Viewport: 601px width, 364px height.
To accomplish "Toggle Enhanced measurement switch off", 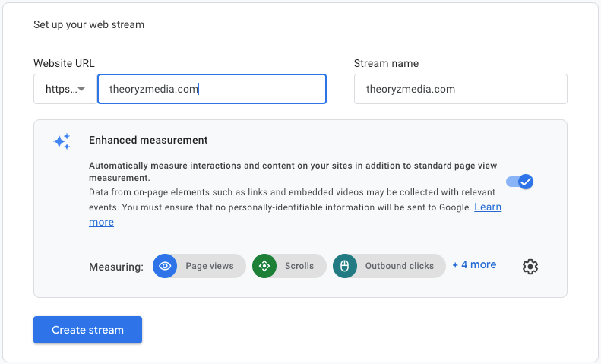I will click(520, 182).
